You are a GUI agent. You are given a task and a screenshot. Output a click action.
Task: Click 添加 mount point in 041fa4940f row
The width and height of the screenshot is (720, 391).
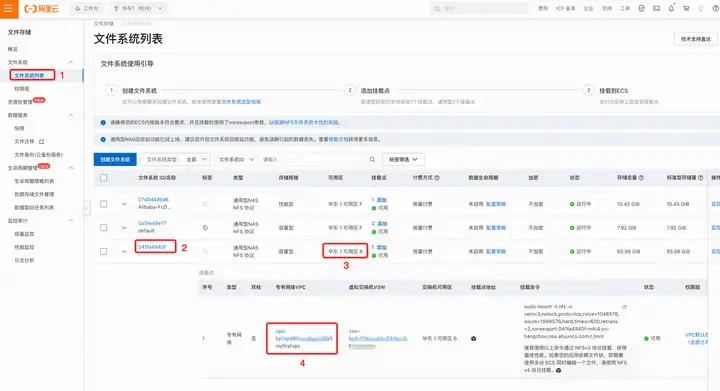pos(382,247)
